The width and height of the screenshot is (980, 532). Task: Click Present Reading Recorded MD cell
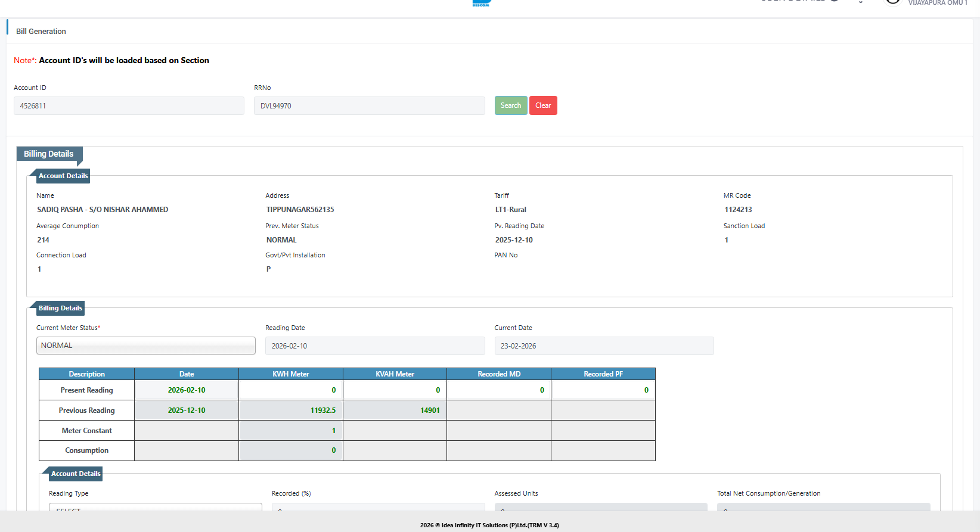tap(499, 390)
